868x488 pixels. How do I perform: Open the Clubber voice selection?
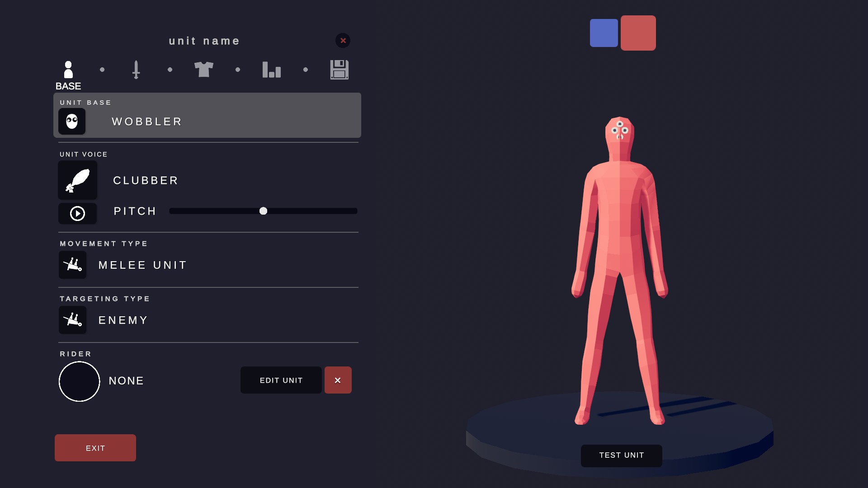pos(146,180)
